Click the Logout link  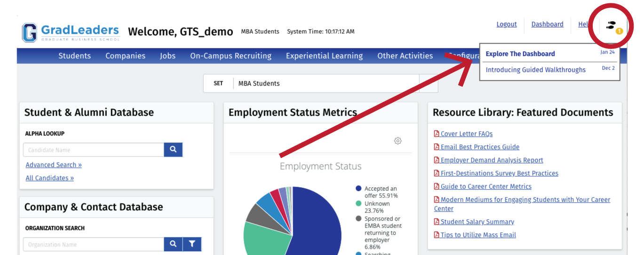point(507,24)
